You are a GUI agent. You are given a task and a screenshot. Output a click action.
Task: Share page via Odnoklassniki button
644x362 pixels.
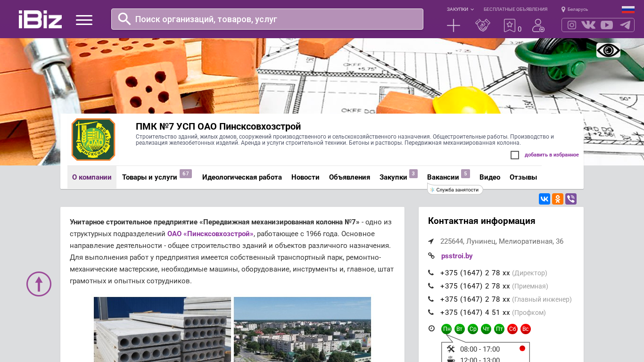[x=558, y=199]
